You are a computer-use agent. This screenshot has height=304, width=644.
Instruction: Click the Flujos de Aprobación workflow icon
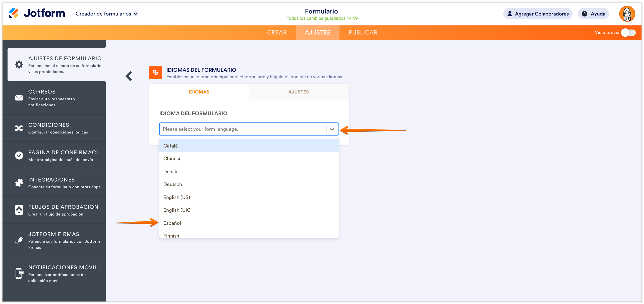19,210
